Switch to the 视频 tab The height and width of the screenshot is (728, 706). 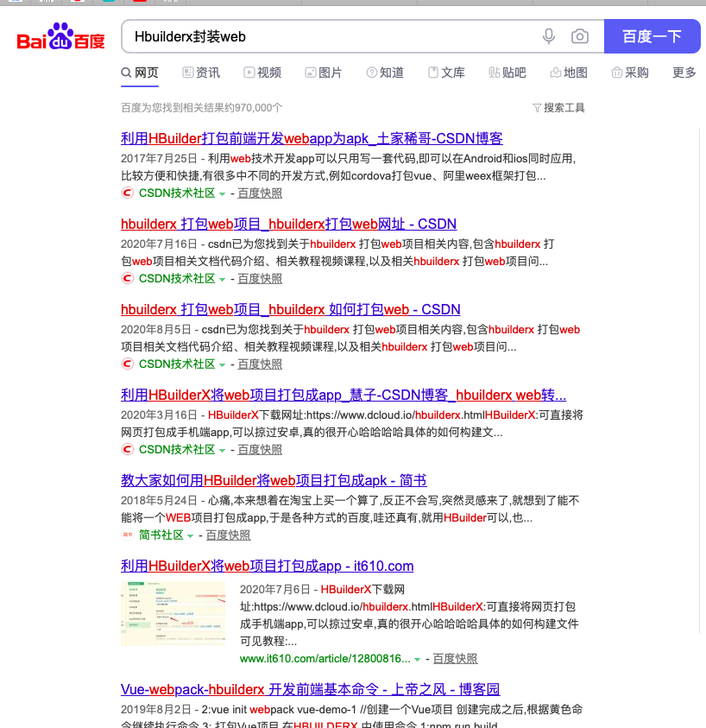coord(262,73)
